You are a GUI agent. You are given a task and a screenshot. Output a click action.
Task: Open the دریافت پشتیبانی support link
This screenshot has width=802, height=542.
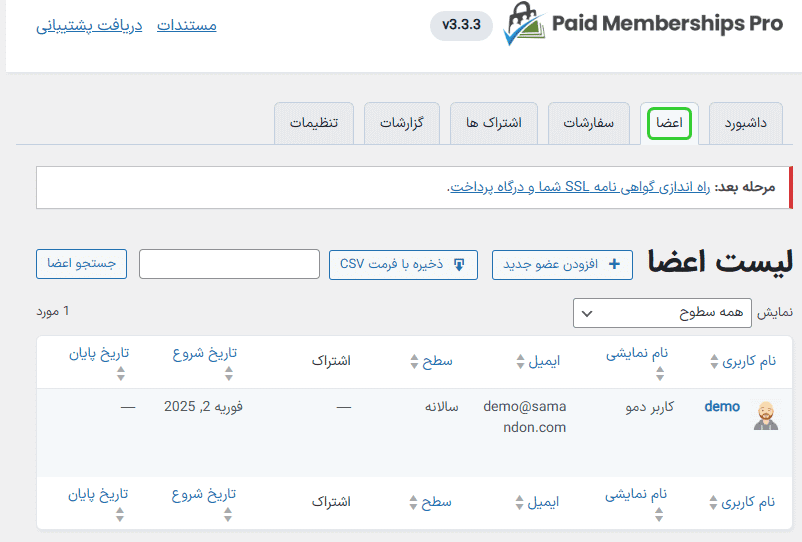tap(89, 25)
